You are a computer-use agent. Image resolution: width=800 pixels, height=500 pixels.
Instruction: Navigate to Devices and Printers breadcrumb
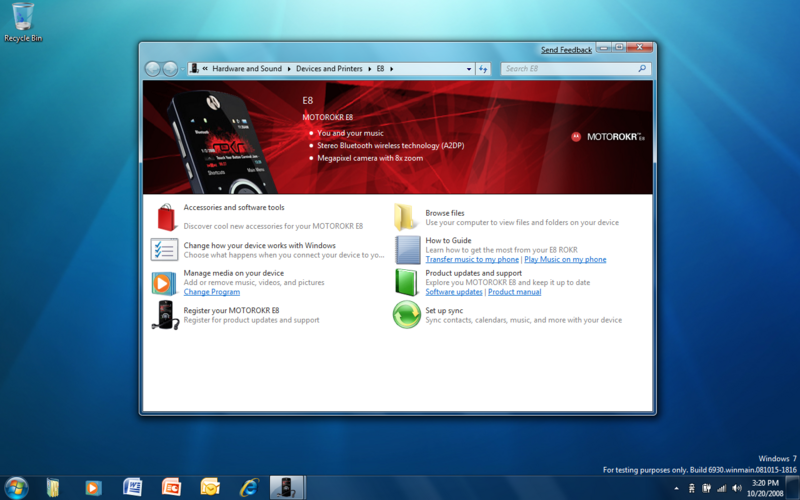point(329,69)
